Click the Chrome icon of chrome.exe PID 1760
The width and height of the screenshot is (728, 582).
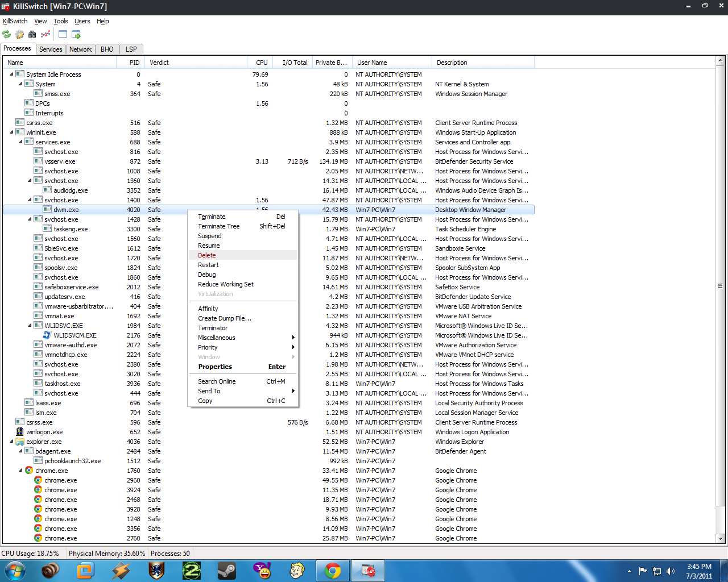(x=29, y=471)
